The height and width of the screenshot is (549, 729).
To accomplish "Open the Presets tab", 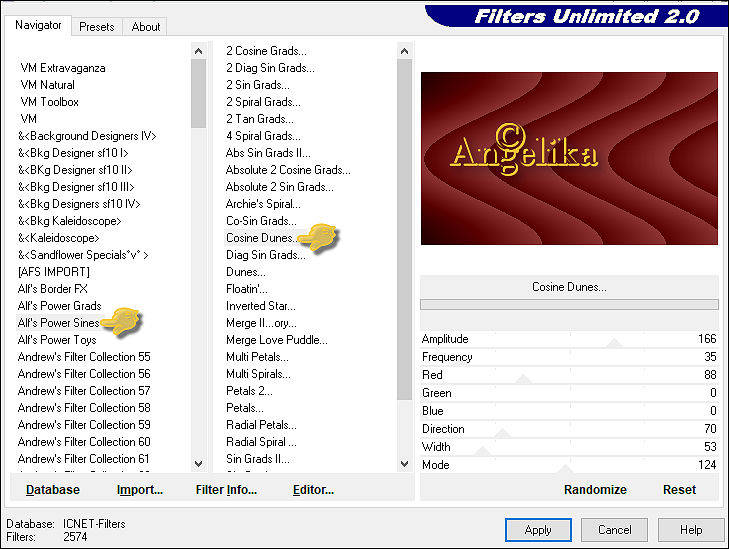I will [x=97, y=27].
